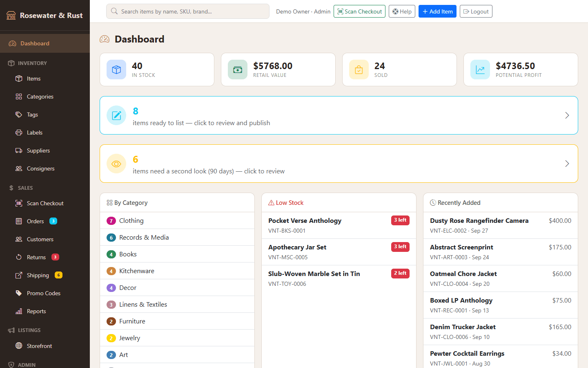
Task: Select the Kitchenware category row
Action: [x=177, y=271]
